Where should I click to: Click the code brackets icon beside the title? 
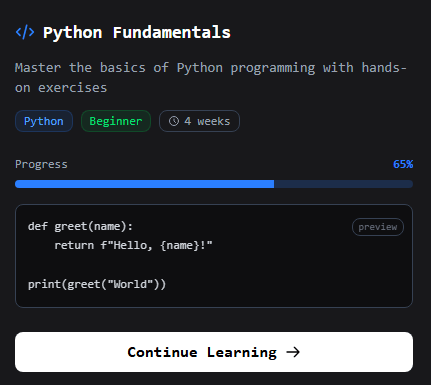pyautogui.click(x=25, y=32)
